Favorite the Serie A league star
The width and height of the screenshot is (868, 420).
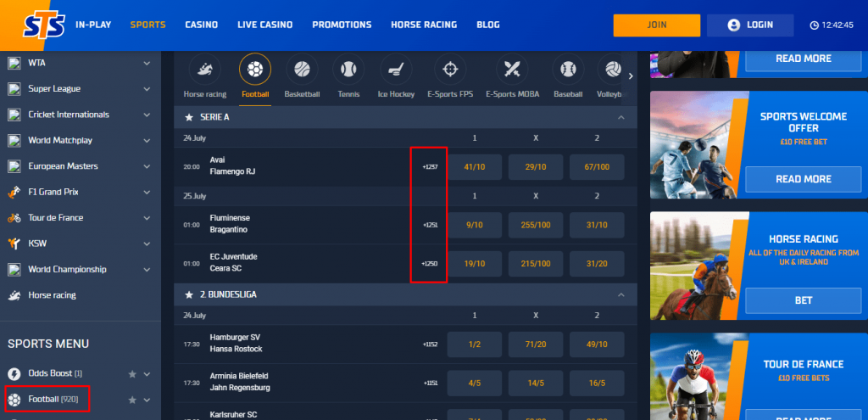[x=189, y=117]
